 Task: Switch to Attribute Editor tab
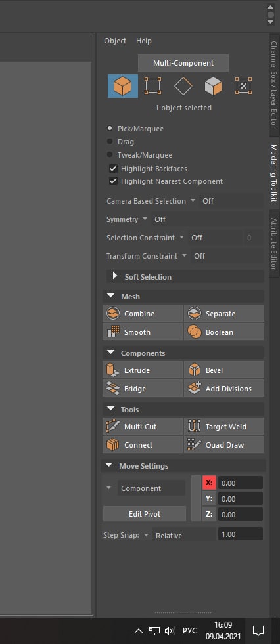tap(274, 244)
